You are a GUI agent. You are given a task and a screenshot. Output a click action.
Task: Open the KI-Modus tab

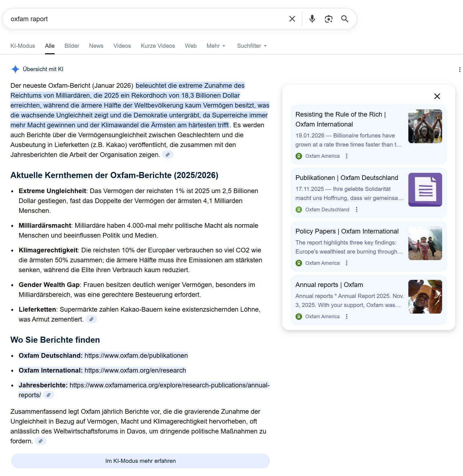[23, 46]
